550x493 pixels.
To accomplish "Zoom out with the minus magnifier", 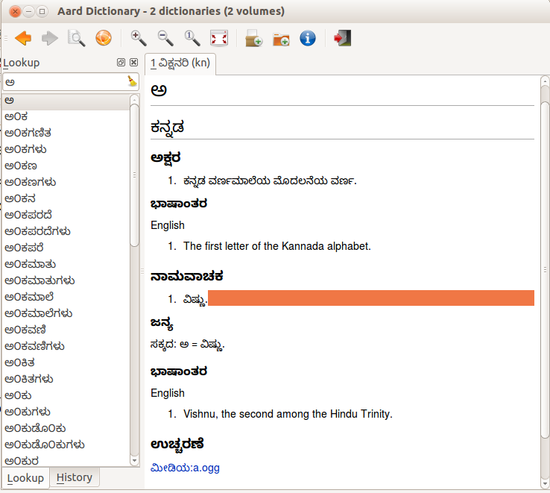I will click(x=165, y=38).
